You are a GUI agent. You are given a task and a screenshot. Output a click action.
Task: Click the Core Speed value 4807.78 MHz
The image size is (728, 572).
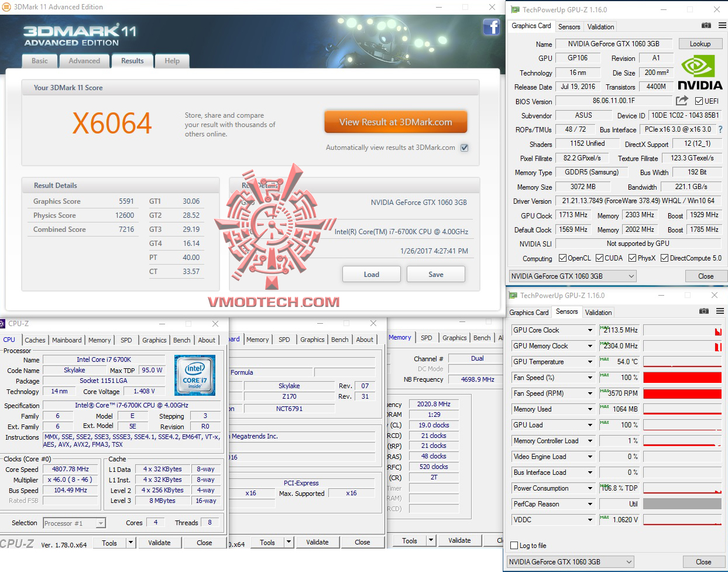(71, 470)
